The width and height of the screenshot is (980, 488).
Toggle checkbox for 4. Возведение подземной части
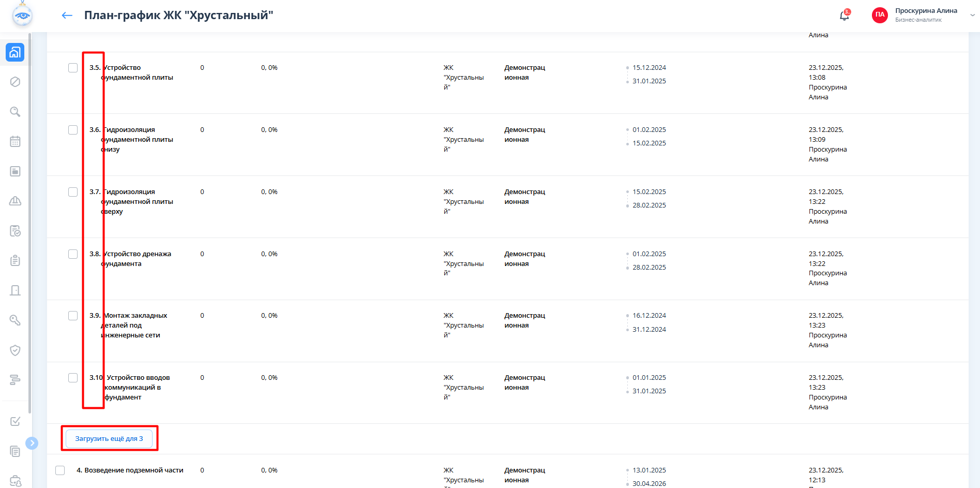pyautogui.click(x=60, y=470)
